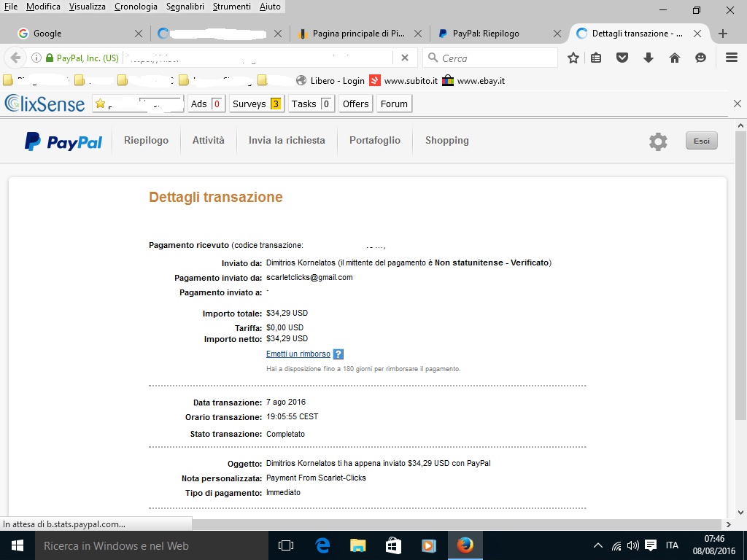The width and height of the screenshot is (747, 560).
Task: Click the Esci logout button
Action: (701, 141)
